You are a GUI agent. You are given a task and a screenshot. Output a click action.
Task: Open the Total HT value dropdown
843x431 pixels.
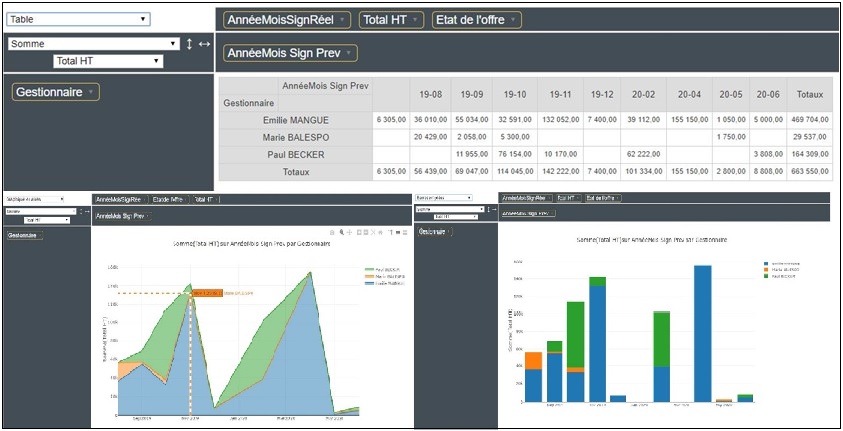point(108,62)
